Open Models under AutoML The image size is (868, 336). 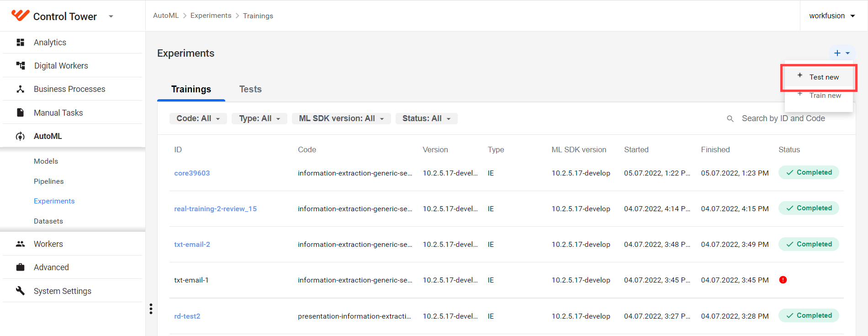click(x=46, y=161)
